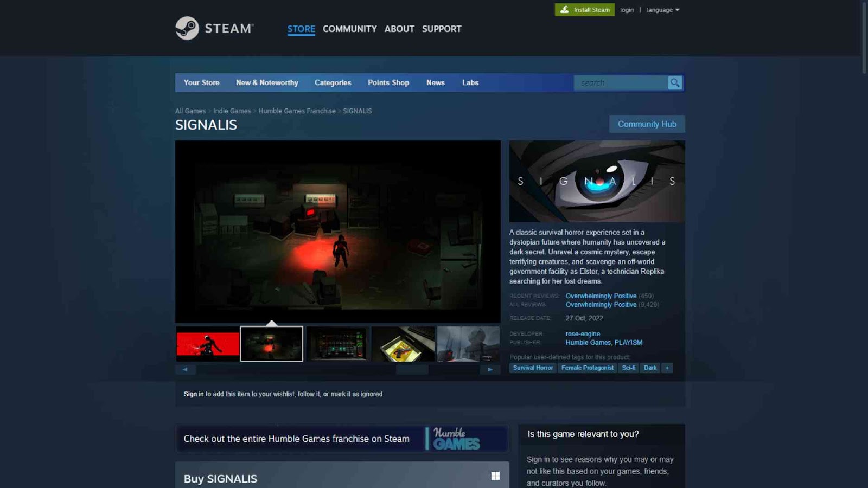Click the Sci-fi tag
This screenshot has width=868, height=488.
(629, 368)
